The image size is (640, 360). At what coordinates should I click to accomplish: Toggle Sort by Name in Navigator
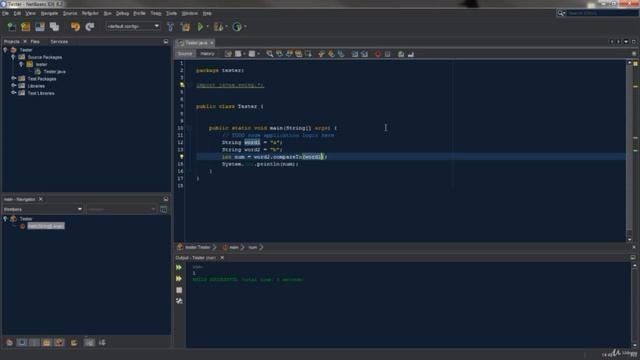89,342
